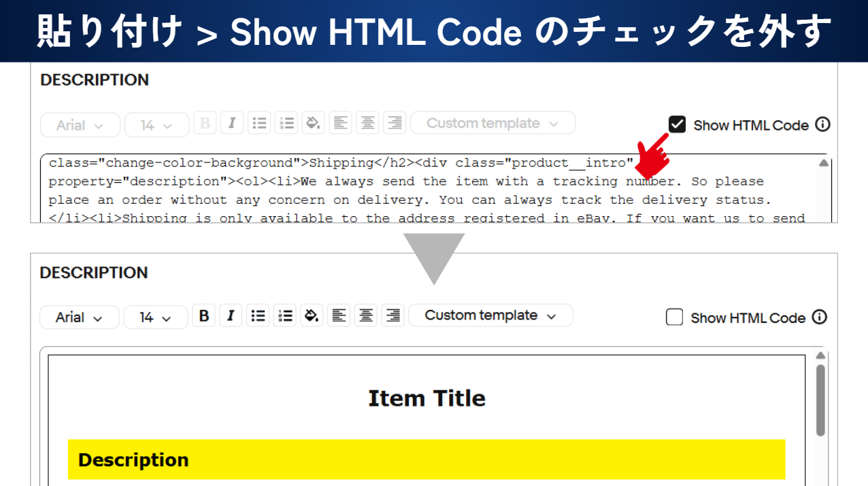Click inside the HTML code text area
Viewport: 868px width, 486px height.
(408, 190)
